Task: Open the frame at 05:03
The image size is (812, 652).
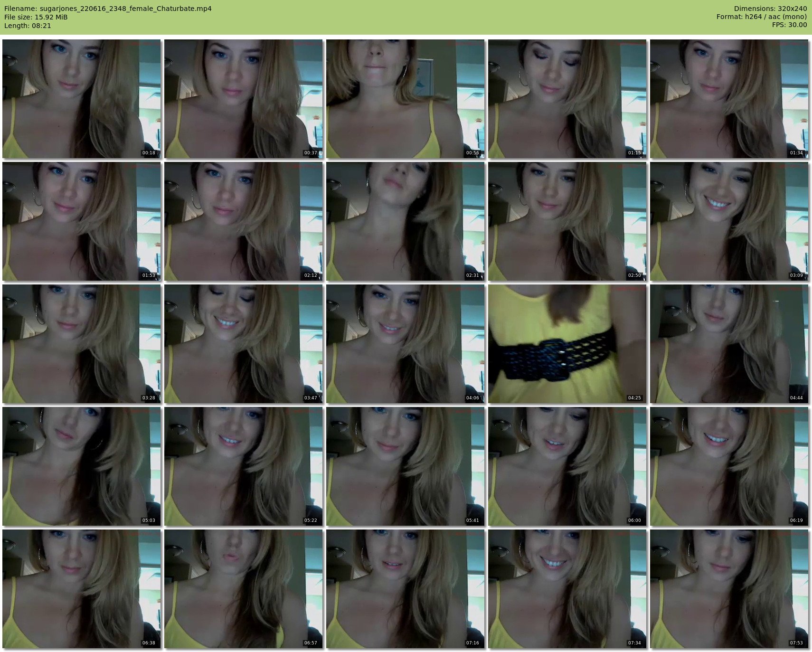Action: 82,466
